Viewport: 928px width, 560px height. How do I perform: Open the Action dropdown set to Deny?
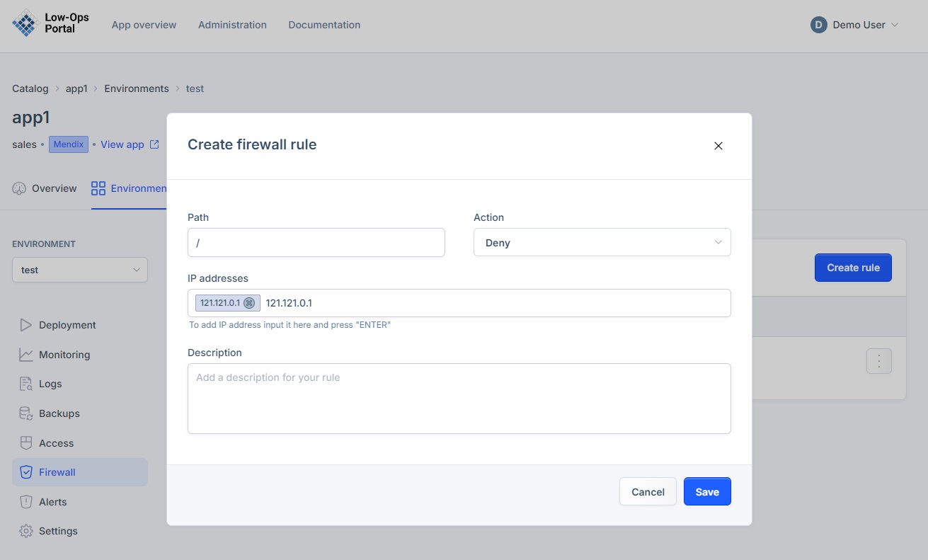(602, 243)
